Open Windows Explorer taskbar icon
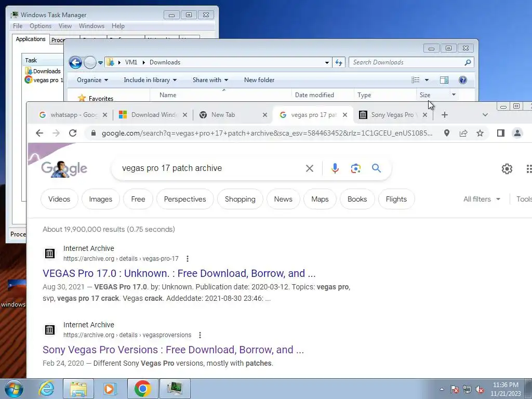This screenshot has height=399, width=532. coord(78,389)
